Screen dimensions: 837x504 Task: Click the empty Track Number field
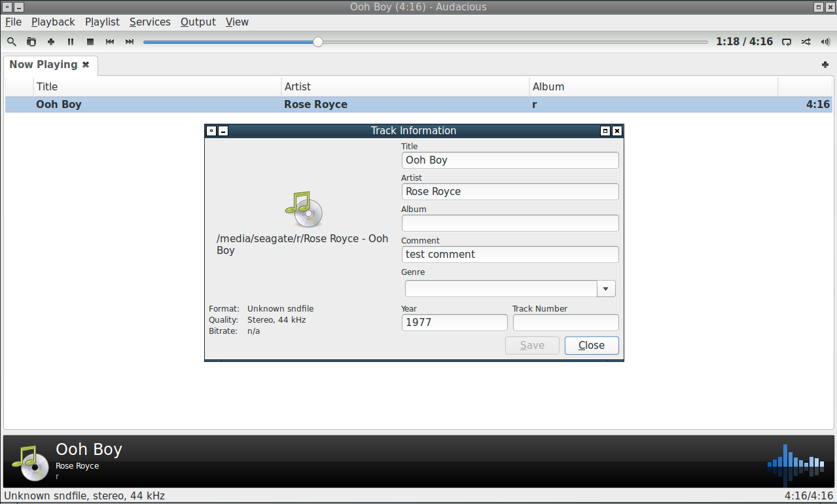565,323
